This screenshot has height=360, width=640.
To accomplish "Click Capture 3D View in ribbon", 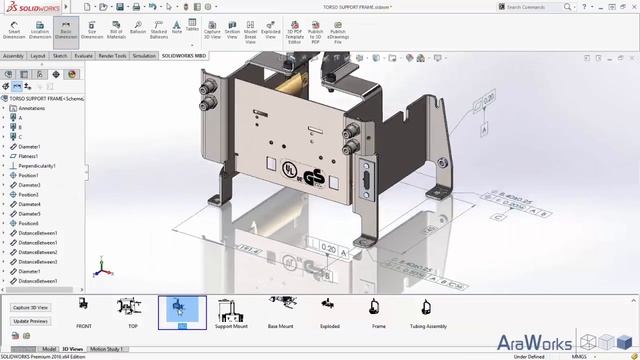I will [x=212, y=30].
